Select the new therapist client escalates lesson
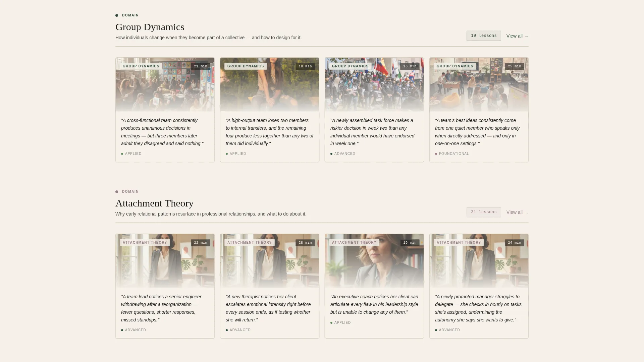This screenshot has width=644, height=362. [x=268, y=308]
